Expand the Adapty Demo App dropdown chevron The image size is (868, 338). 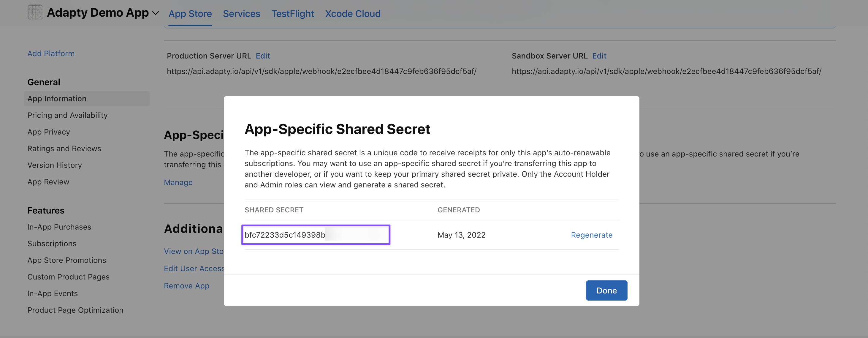point(155,13)
